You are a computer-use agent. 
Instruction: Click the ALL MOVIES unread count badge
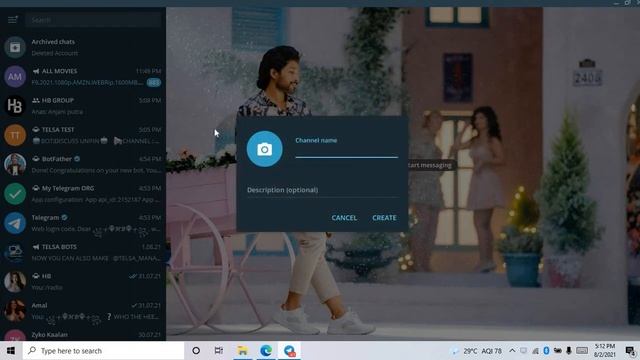(154, 82)
